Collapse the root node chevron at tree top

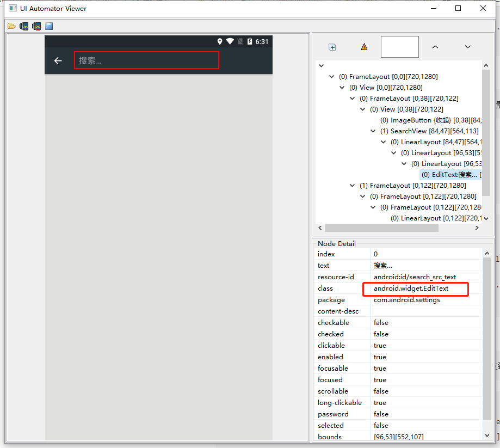(322, 66)
